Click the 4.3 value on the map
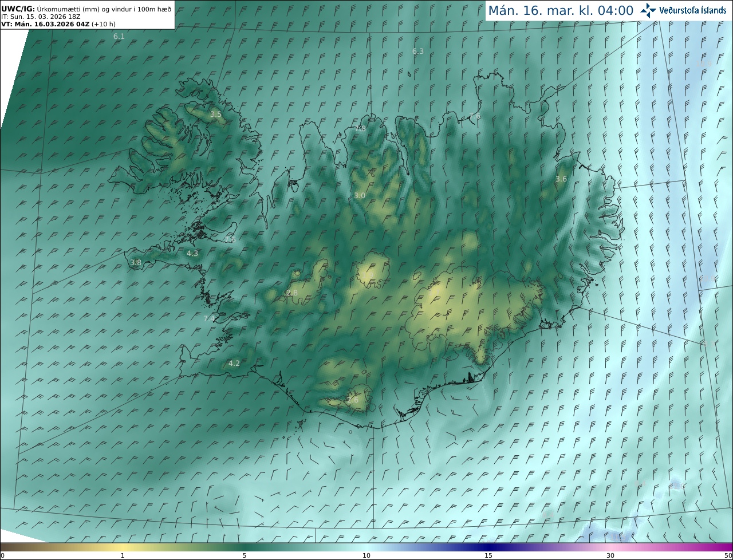Image resolution: width=733 pixels, height=560 pixels. [192, 253]
